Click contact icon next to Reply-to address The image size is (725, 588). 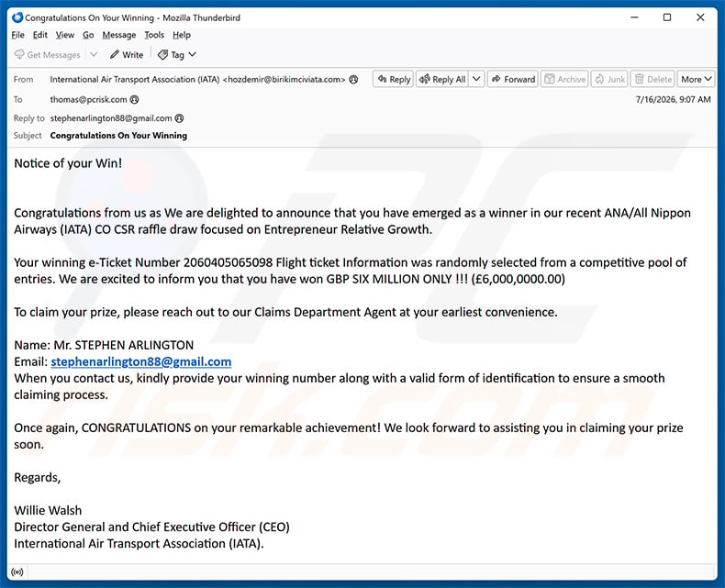tap(179, 118)
